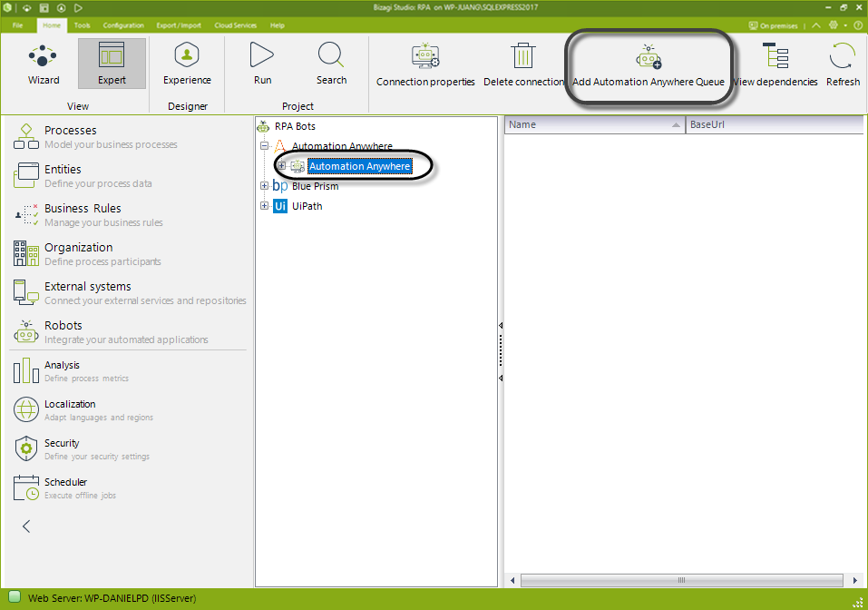The height and width of the screenshot is (610, 868).
Task: Select the Blue Prism tree item
Action: 315,186
